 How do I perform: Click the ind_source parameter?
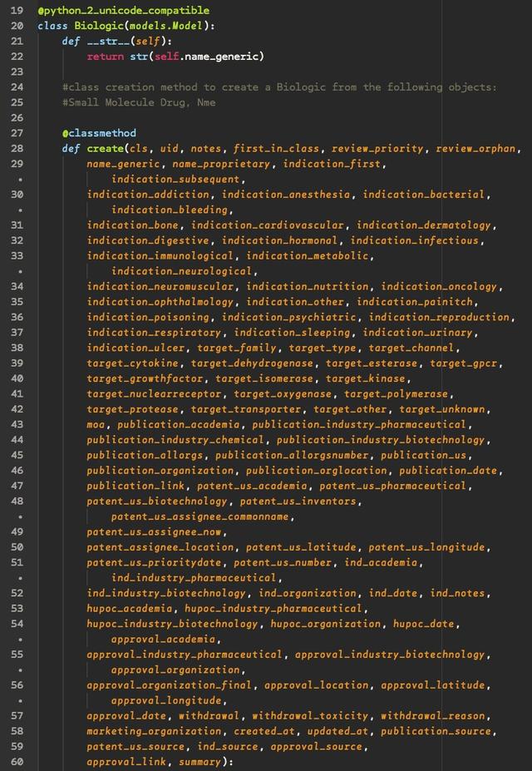coord(228,746)
